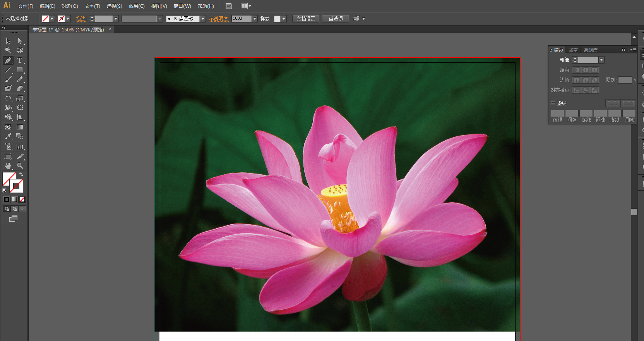Viewport: 644px width, 341px height.
Task: Select the Artboard tool
Action: (x=8, y=157)
